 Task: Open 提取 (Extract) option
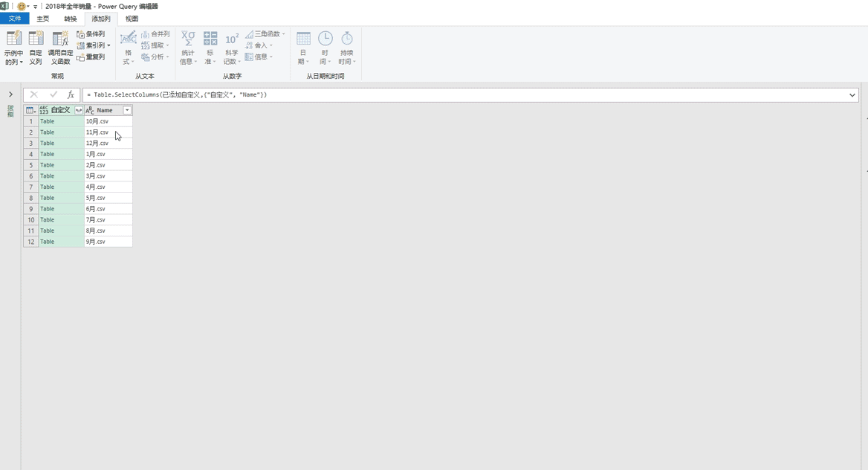click(155, 45)
